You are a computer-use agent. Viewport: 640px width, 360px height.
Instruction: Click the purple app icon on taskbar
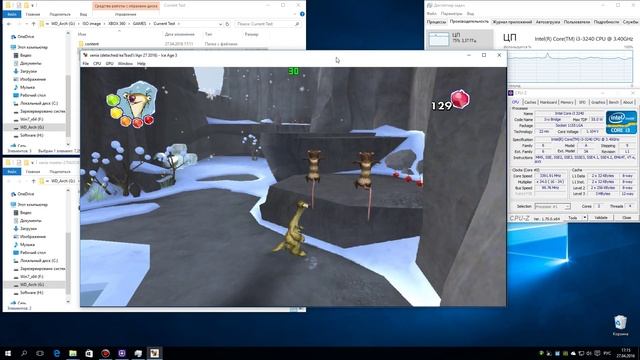pyautogui.click(x=122, y=353)
